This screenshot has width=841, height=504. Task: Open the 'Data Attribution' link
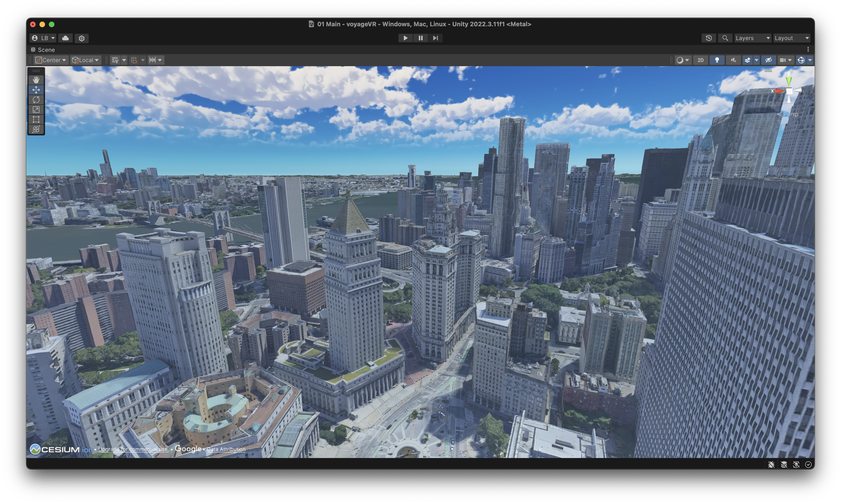pyautogui.click(x=226, y=449)
